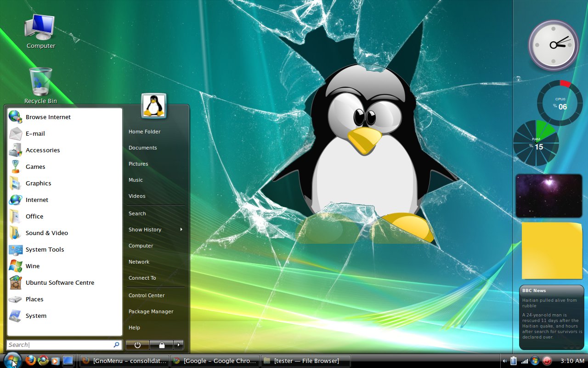This screenshot has height=368, width=588.
Task: Open the Internet category
Action: pyautogui.click(x=65, y=200)
